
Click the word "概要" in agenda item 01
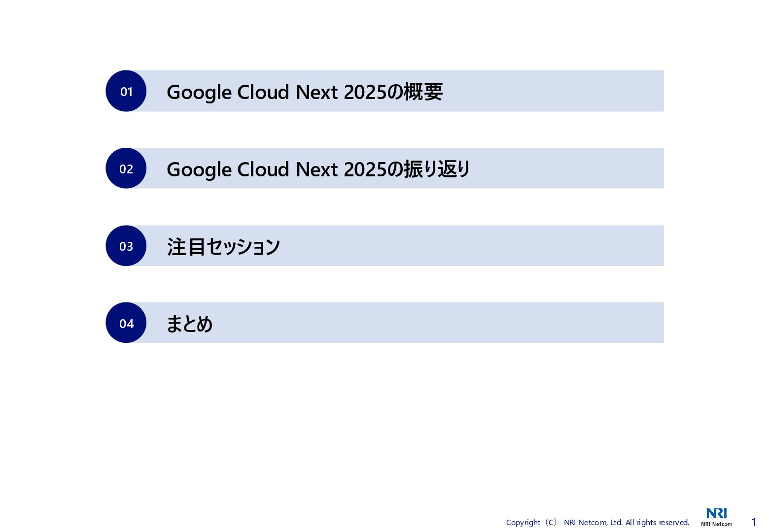pos(423,92)
